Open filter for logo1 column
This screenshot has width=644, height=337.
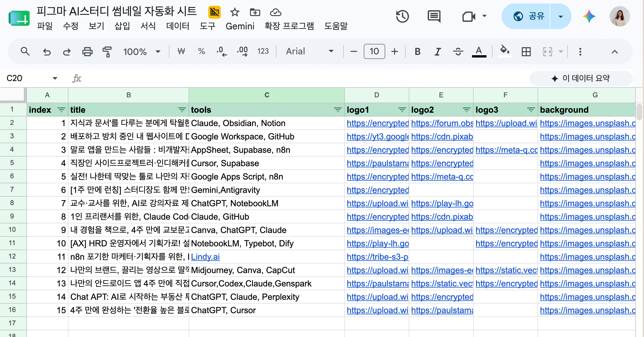pos(402,110)
